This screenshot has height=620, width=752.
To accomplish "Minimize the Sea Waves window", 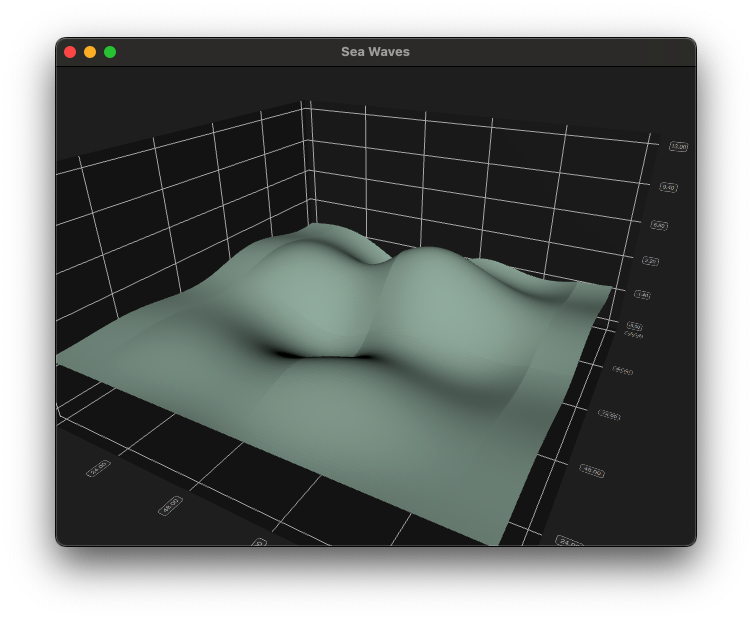I will pos(90,52).
